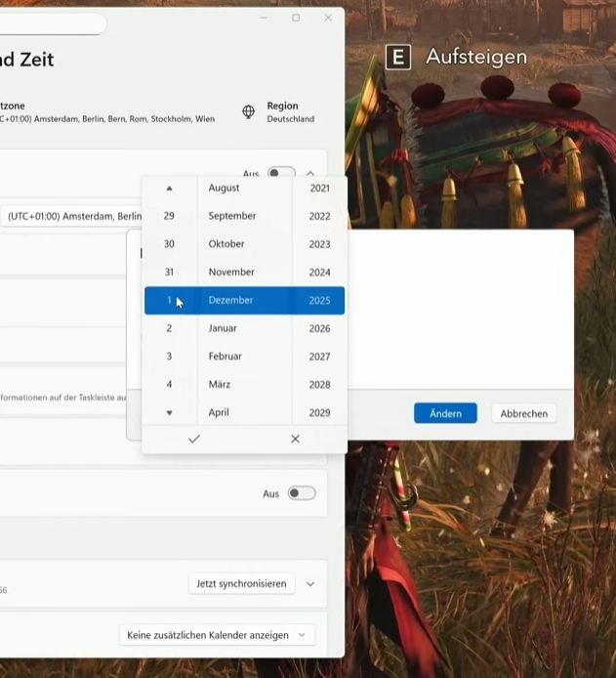This screenshot has height=678, width=616.
Task: Click the Jetzt synchronisieren button
Action: coord(241,584)
